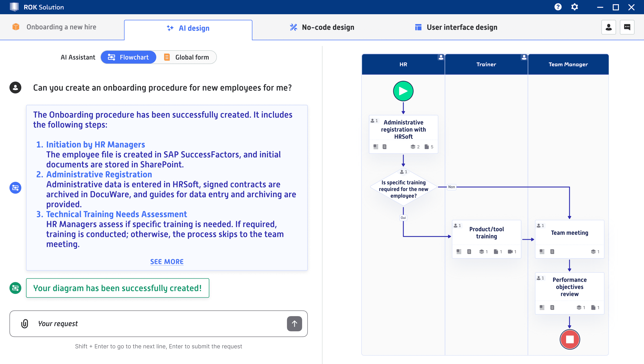Click the paperclip attachment icon
Viewport: 644px width, 364px height.
tap(24, 323)
